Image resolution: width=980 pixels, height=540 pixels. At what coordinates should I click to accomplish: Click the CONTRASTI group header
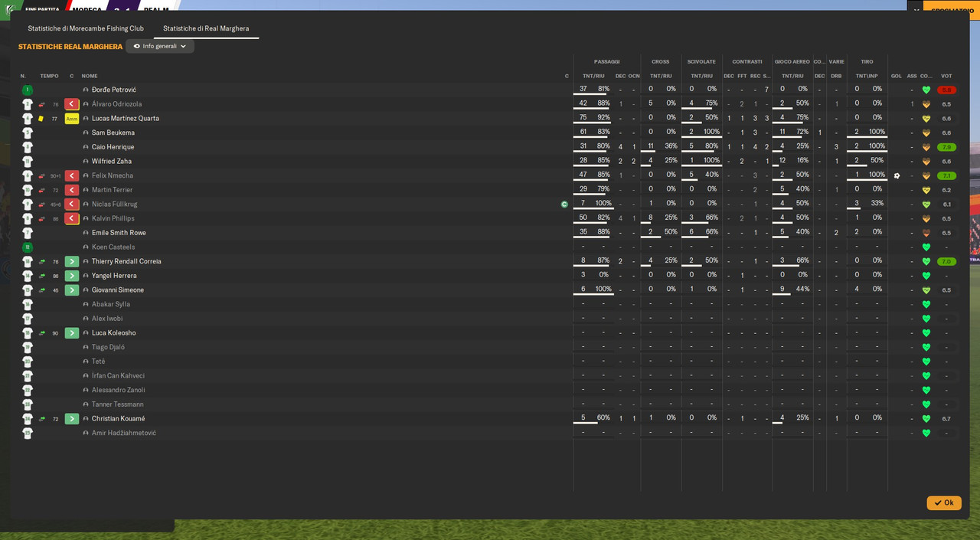point(746,61)
